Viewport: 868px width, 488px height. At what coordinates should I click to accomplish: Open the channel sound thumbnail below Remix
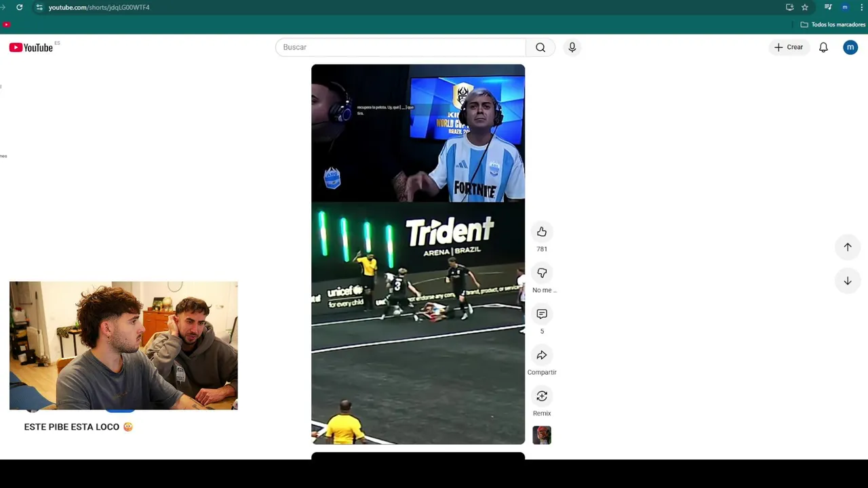pos(542,435)
